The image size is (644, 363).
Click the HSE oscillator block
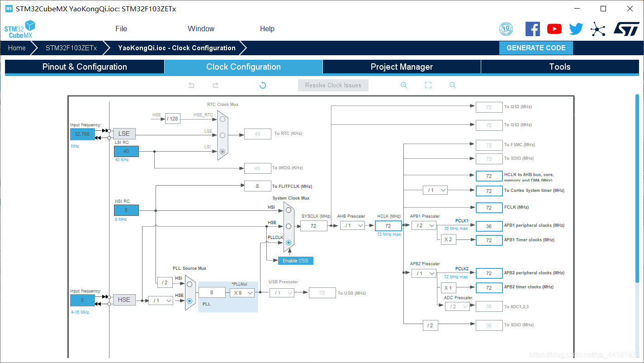coord(124,300)
